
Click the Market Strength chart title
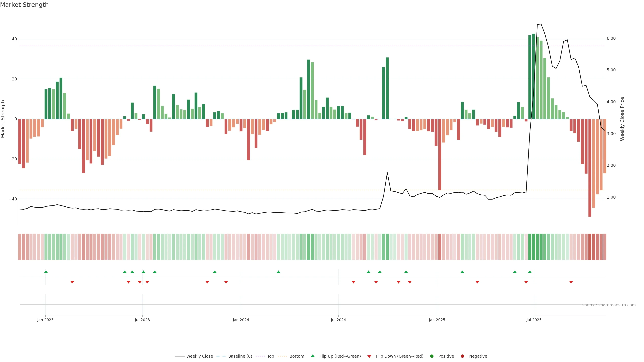click(x=24, y=5)
